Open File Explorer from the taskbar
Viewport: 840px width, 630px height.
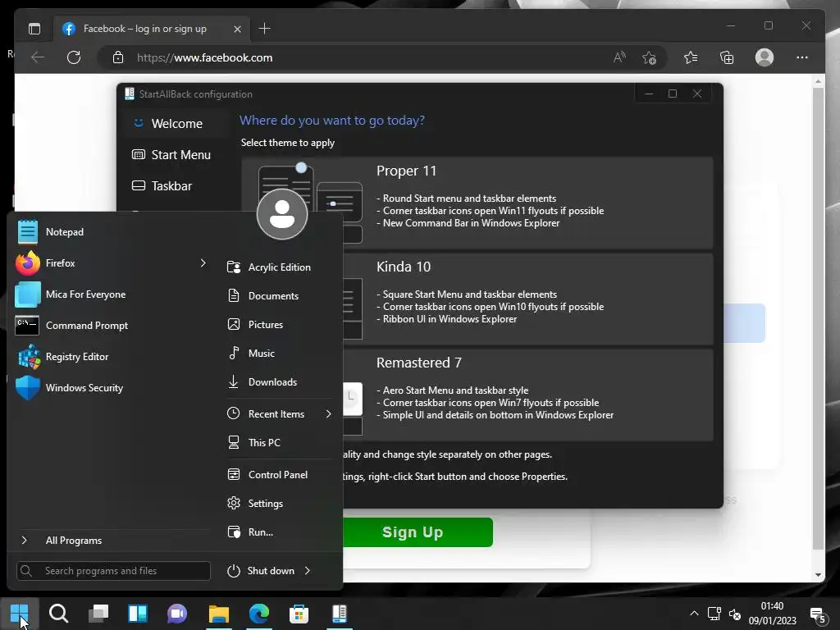[x=218, y=614]
